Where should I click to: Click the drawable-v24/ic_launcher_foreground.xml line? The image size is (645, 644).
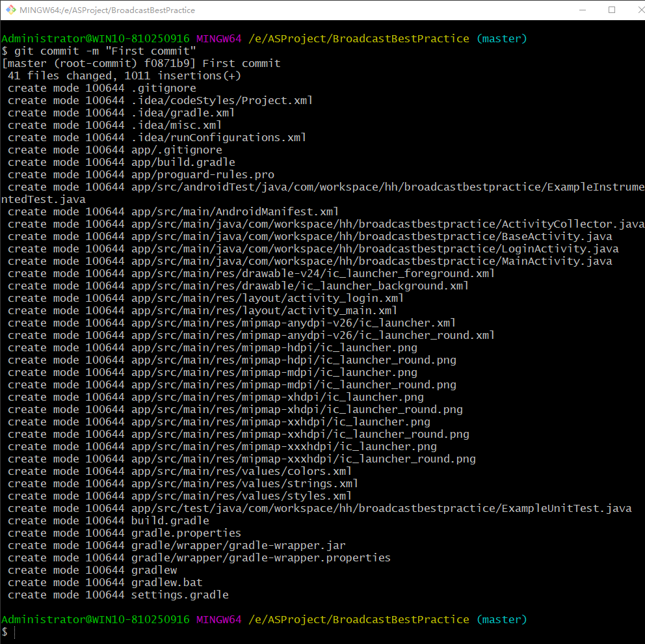tap(251, 273)
